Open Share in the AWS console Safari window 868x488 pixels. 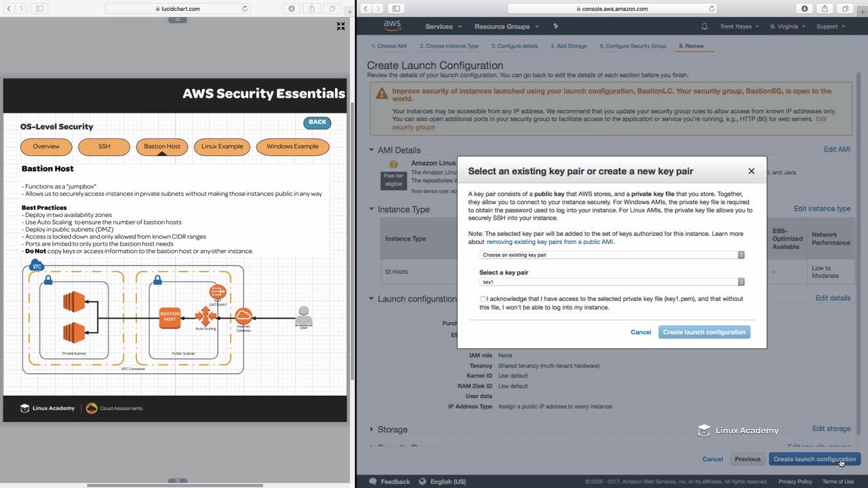(825, 9)
